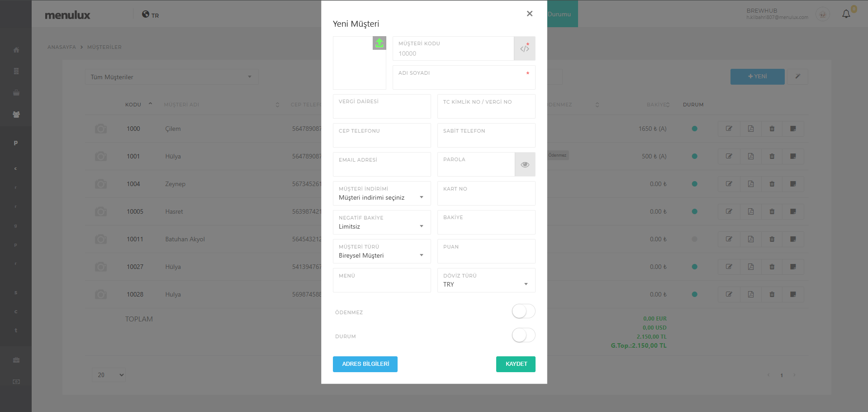This screenshot has width=868, height=412.
Task: Click the customers icon in left sidebar
Action: pos(16,115)
